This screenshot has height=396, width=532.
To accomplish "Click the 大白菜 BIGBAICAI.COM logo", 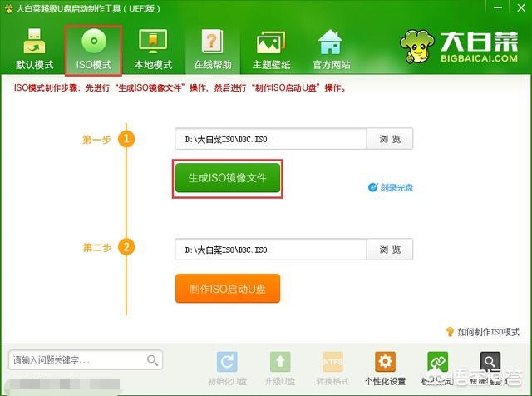I will pyautogui.click(x=459, y=47).
